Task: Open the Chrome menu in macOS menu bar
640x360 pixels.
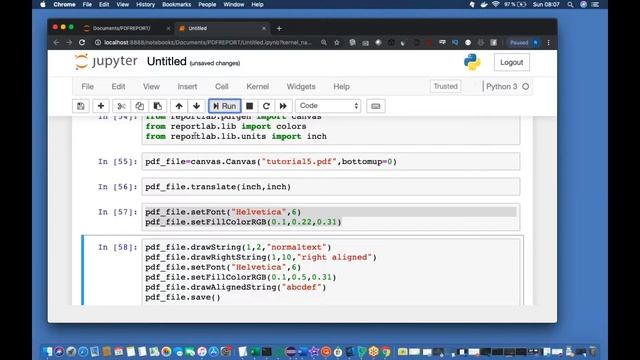Action: [64, 4]
